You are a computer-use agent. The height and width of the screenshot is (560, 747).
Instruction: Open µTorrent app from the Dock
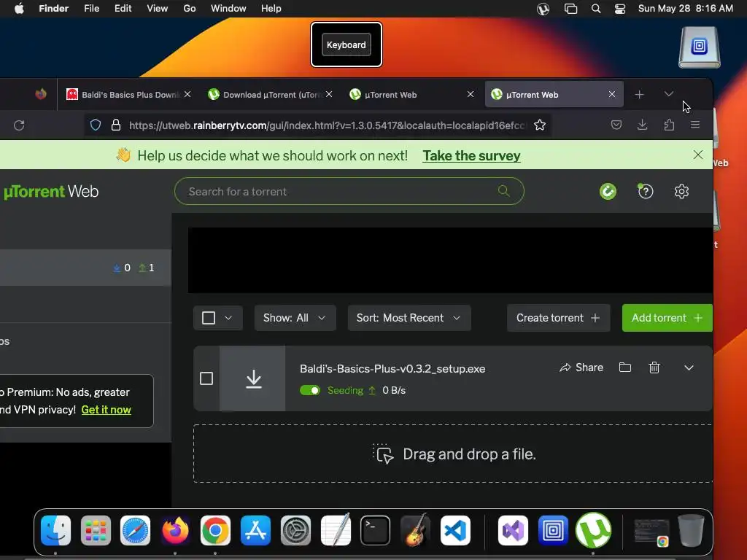pos(593,530)
